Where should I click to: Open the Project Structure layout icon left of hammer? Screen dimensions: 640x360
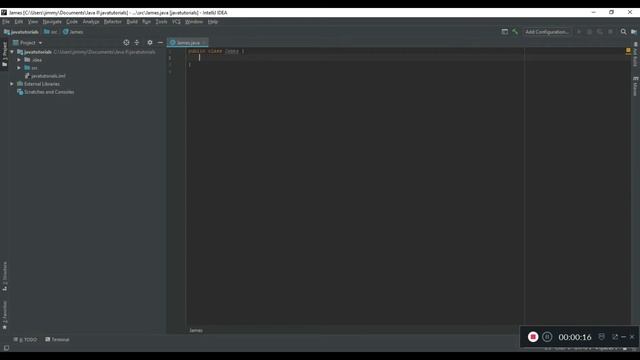pyautogui.click(x=504, y=32)
